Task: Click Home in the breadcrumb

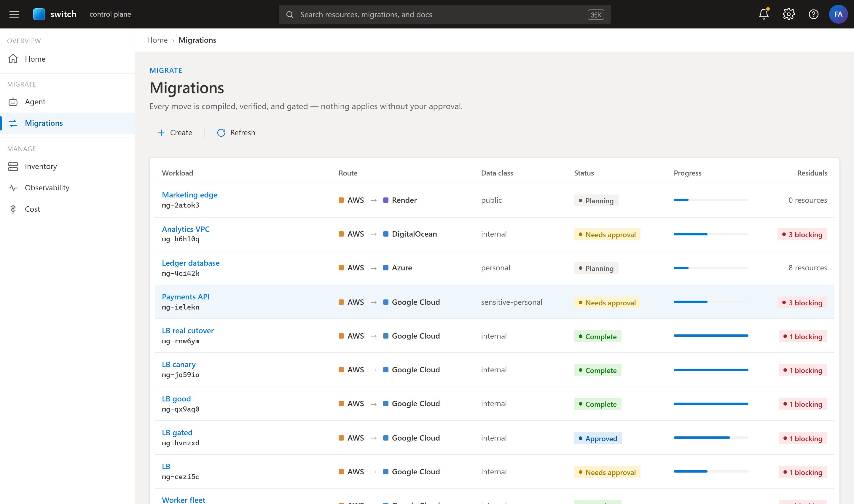Action: pos(157,40)
